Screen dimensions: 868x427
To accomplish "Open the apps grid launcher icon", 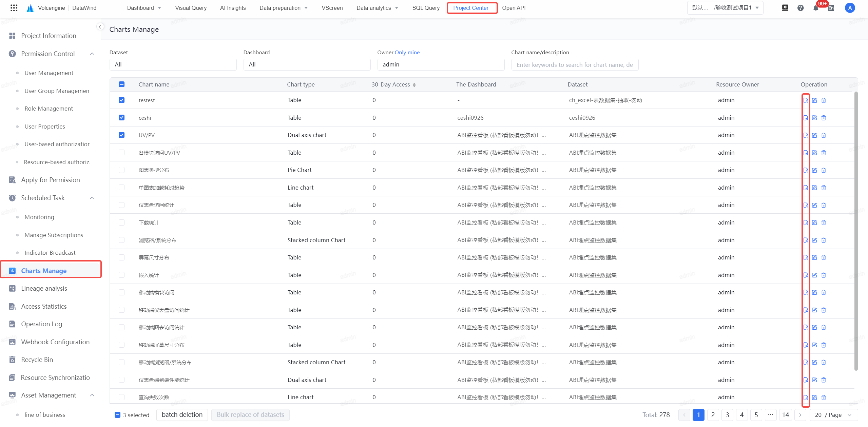I will [x=14, y=8].
